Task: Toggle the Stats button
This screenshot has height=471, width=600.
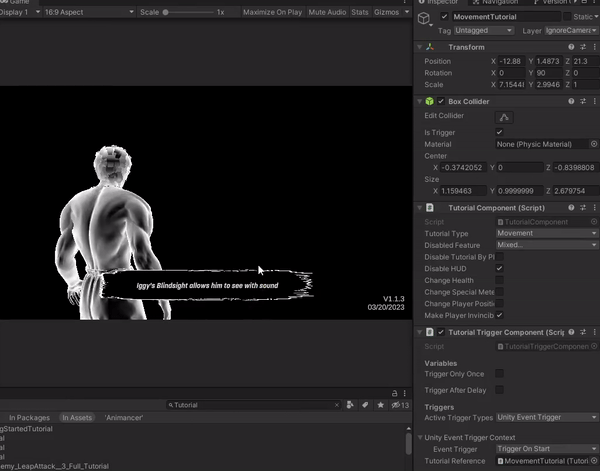Action: click(360, 12)
